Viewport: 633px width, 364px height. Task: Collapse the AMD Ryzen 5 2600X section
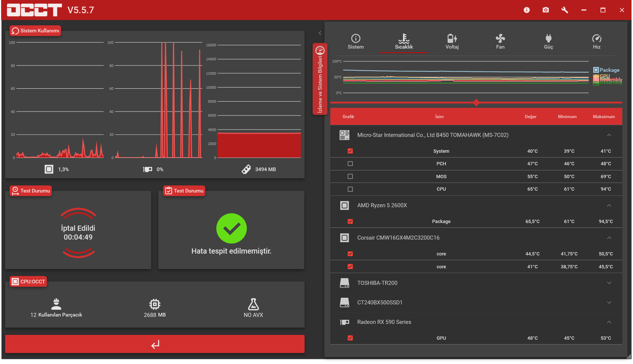click(609, 205)
